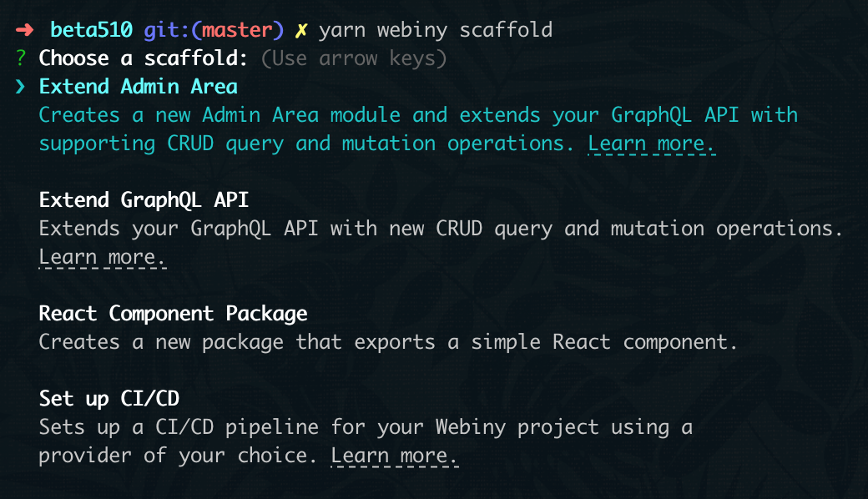The image size is (868, 499).
Task: Click the Extend Admin Area description text
Action: 417,115
